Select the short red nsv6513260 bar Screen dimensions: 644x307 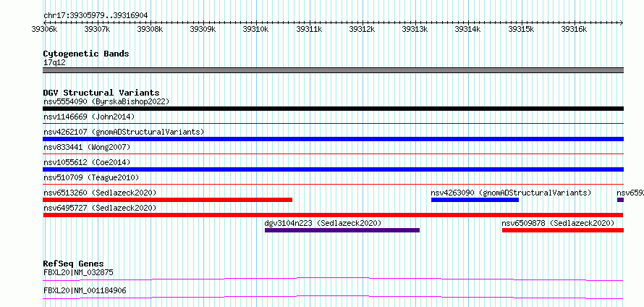[x=168, y=200]
